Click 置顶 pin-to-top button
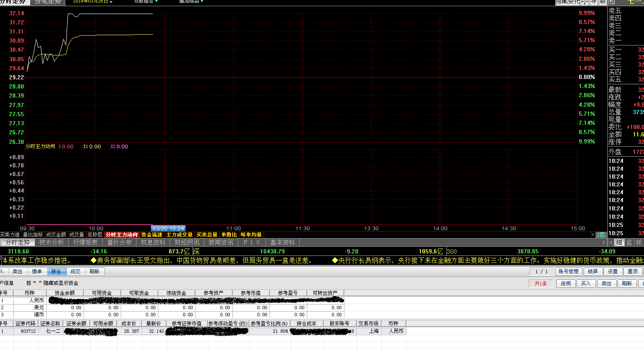The image size is (644, 353). click(632, 272)
